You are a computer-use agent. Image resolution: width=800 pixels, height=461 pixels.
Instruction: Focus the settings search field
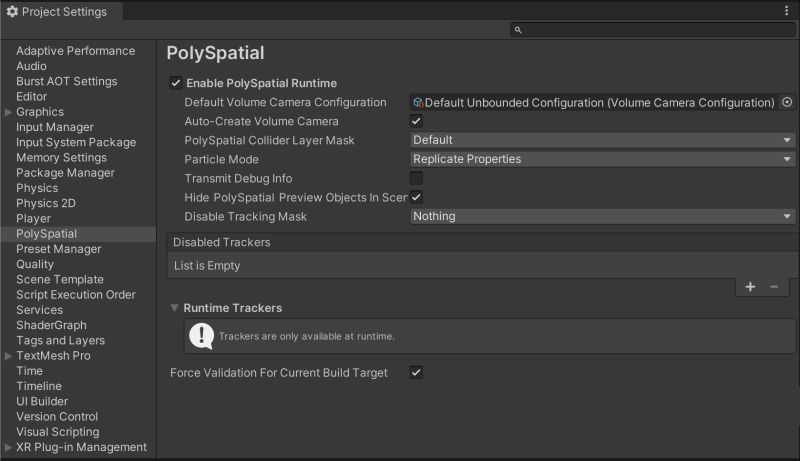coord(653,30)
